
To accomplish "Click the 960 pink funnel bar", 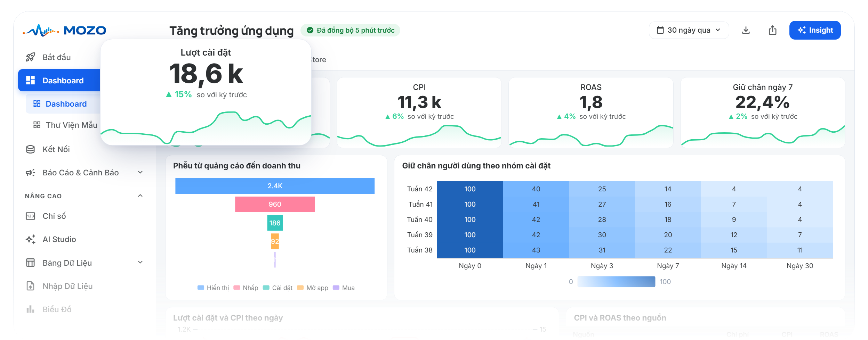I will coord(275,204).
